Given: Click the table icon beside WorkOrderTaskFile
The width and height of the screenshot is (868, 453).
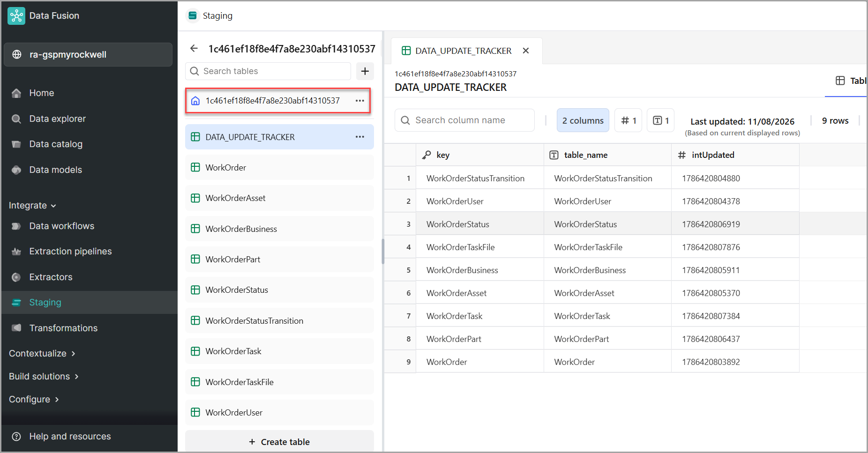Looking at the screenshot, I should 195,382.
